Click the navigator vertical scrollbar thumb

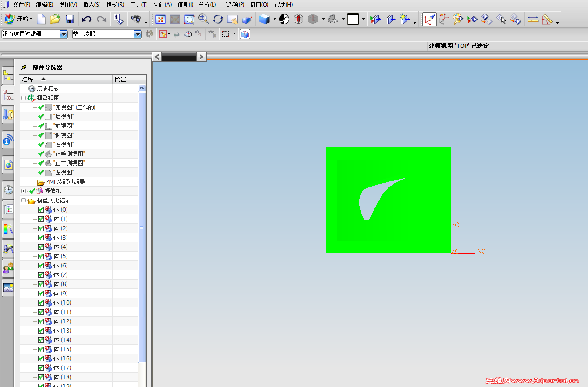(x=142, y=227)
